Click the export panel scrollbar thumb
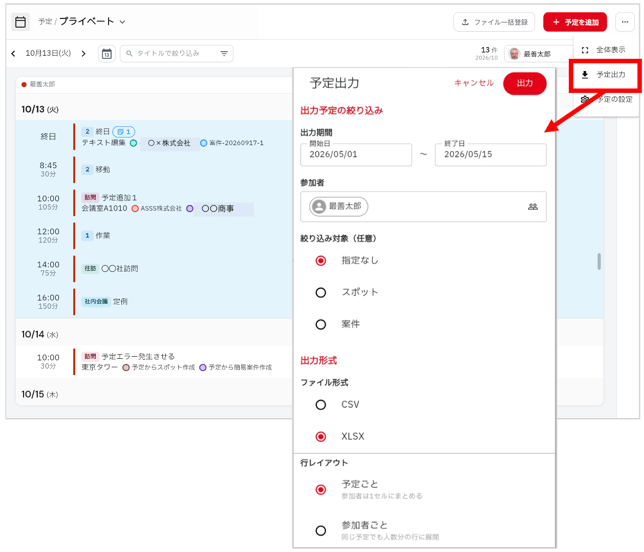 [599, 261]
